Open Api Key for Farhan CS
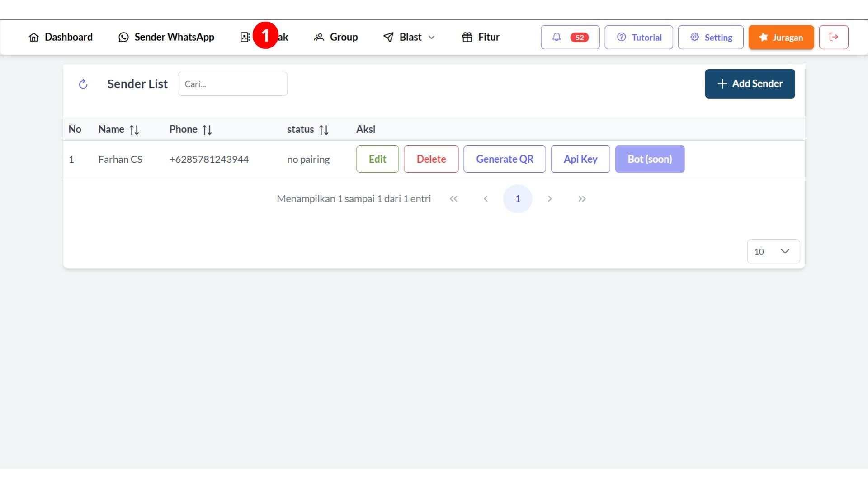 (580, 159)
